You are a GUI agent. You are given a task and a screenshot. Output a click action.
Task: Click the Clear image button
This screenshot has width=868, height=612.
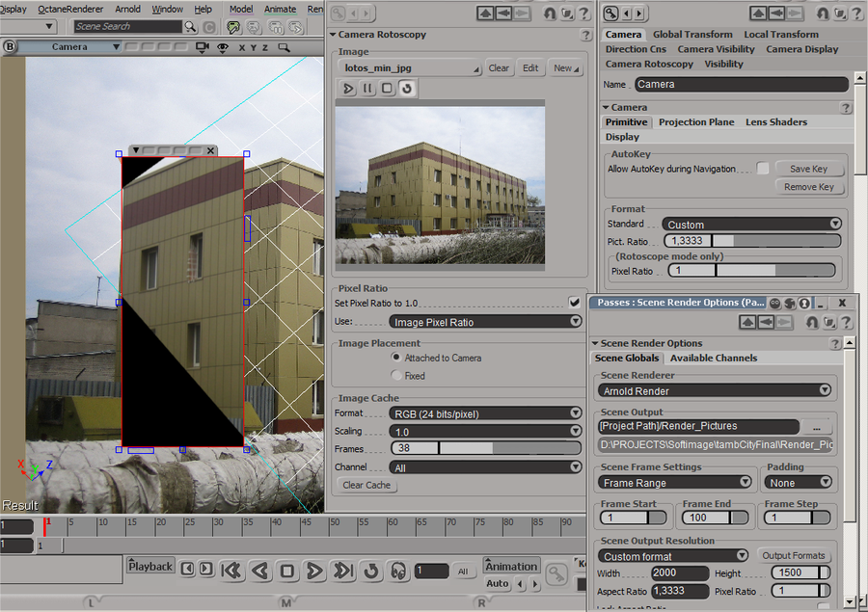tap(499, 68)
